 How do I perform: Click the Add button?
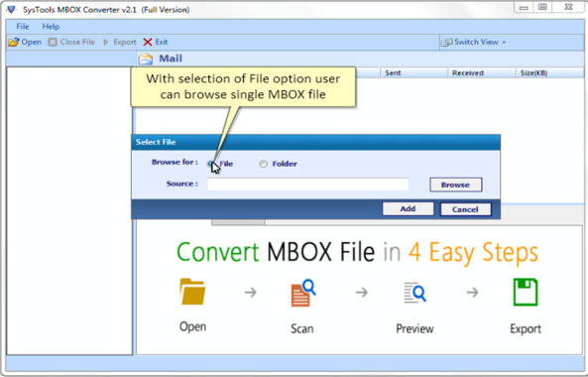tap(408, 209)
